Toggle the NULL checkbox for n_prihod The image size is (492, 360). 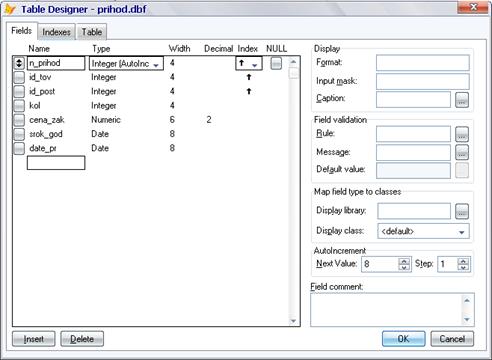276,63
